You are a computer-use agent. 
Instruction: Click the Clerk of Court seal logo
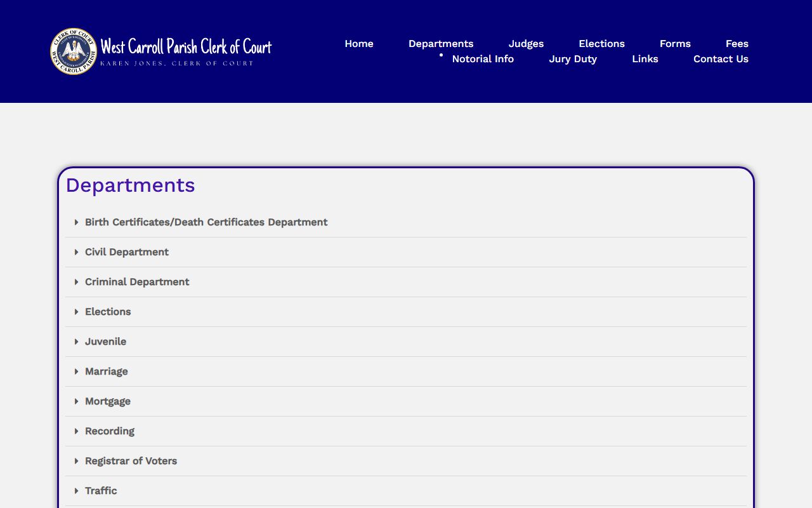pos(74,51)
